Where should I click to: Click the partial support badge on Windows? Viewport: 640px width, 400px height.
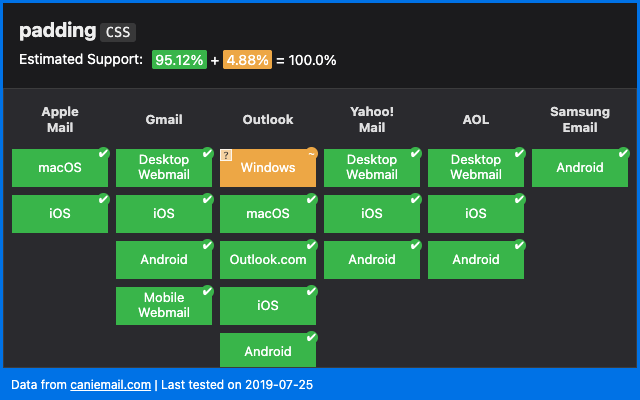(x=311, y=153)
